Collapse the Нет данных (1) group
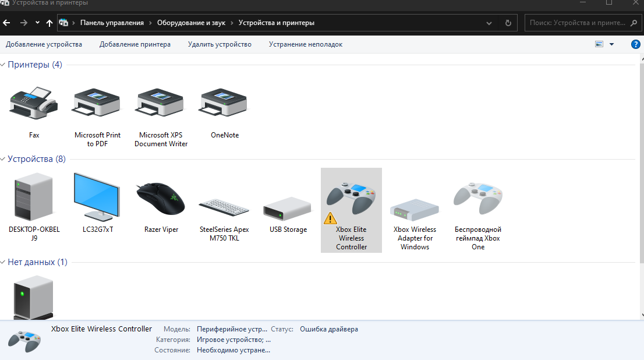The width and height of the screenshot is (644, 360). pyautogui.click(x=2, y=262)
